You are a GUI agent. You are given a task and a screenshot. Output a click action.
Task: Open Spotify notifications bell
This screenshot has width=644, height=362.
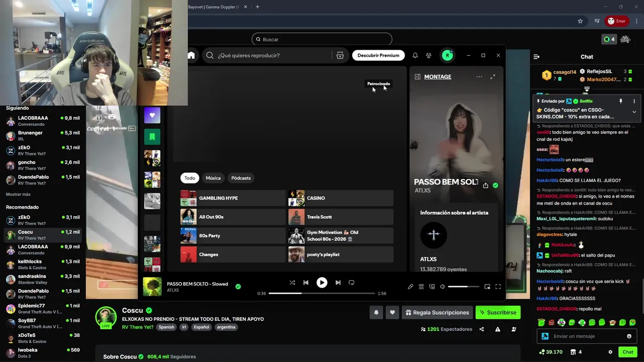(x=415, y=55)
